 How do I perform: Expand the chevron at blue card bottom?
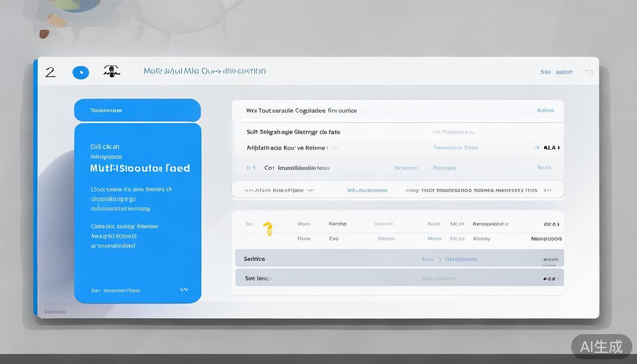(184, 290)
